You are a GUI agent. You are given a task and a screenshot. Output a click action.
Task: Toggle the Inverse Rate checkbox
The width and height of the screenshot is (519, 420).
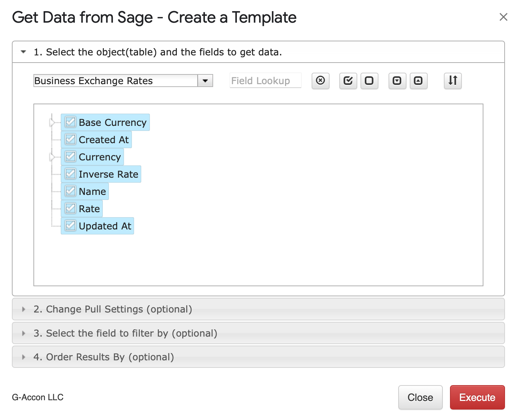tap(70, 174)
